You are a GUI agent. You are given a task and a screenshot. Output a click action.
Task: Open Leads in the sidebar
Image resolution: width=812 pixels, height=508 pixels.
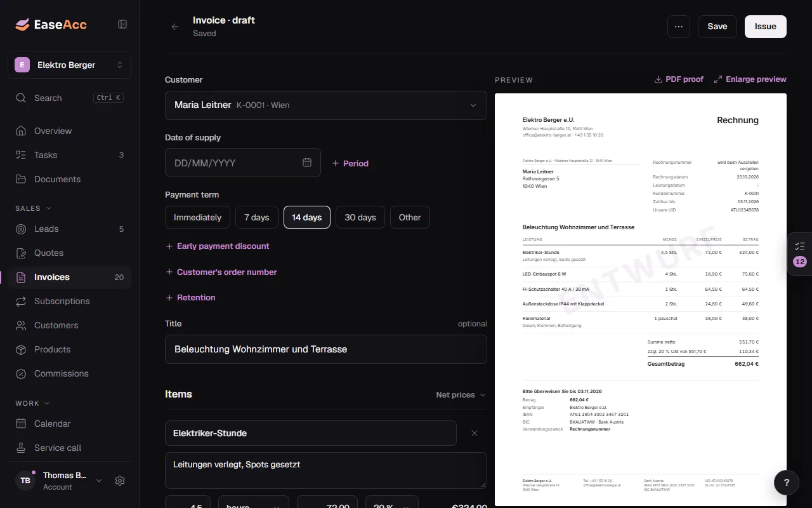tap(70, 229)
